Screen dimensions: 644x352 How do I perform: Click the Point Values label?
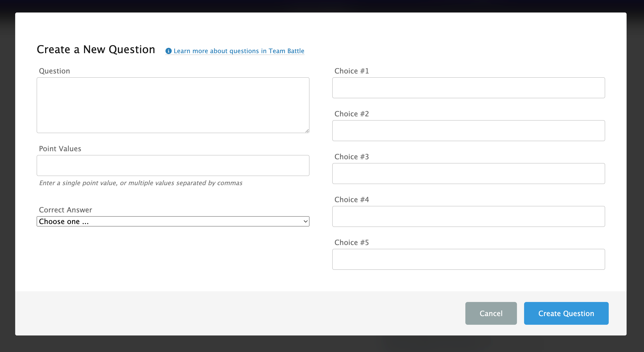pyautogui.click(x=60, y=149)
